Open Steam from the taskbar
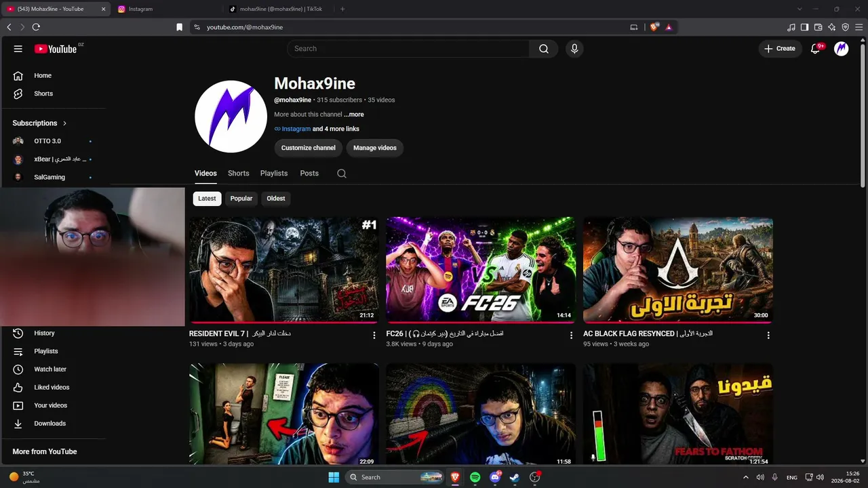Screen dimensions: 868x488 (515, 477)
